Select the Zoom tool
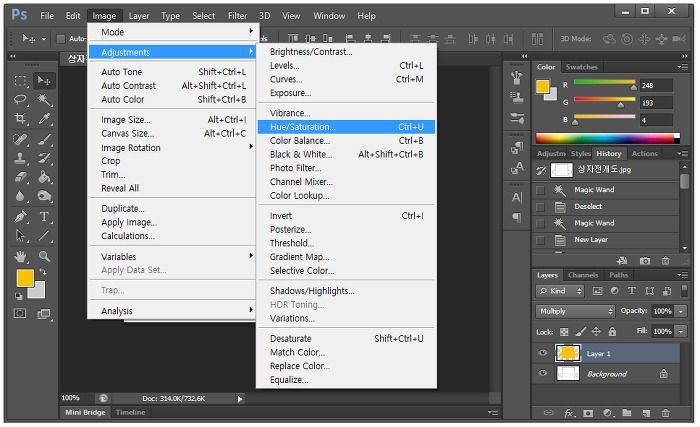 [44, 256]
